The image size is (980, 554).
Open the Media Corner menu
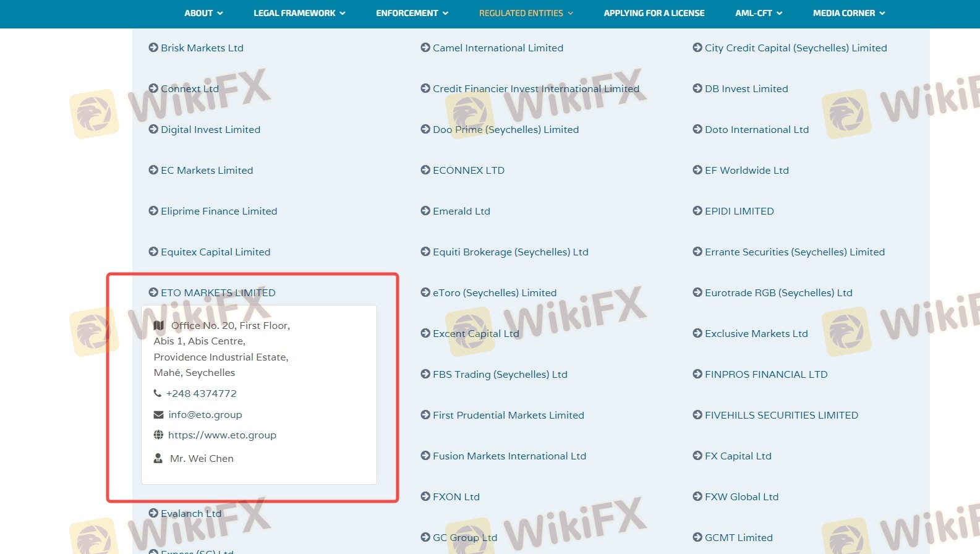(x=848, y=13)
